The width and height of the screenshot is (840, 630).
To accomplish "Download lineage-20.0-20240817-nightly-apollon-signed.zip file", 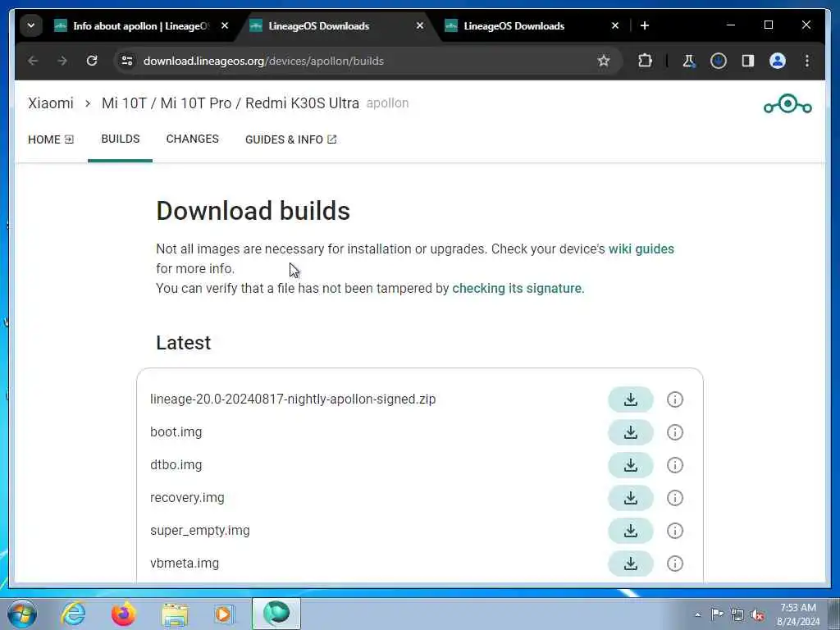I will click(631, 399).
